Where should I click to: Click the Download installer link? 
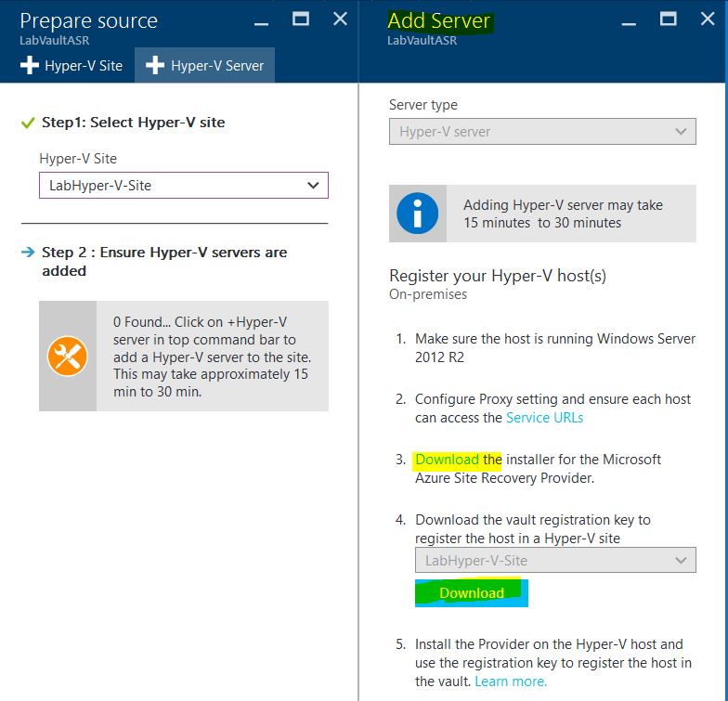coord(447,460)
